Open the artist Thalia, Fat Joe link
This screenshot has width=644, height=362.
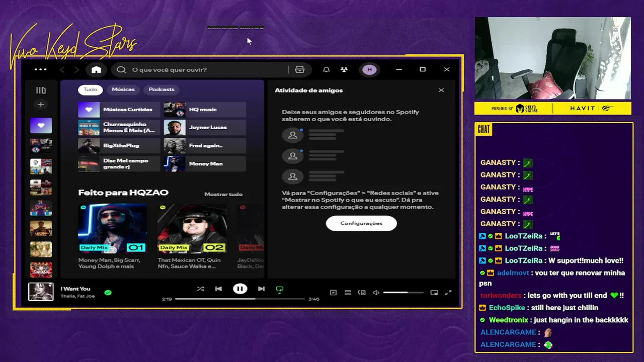[x=77, y=296]
